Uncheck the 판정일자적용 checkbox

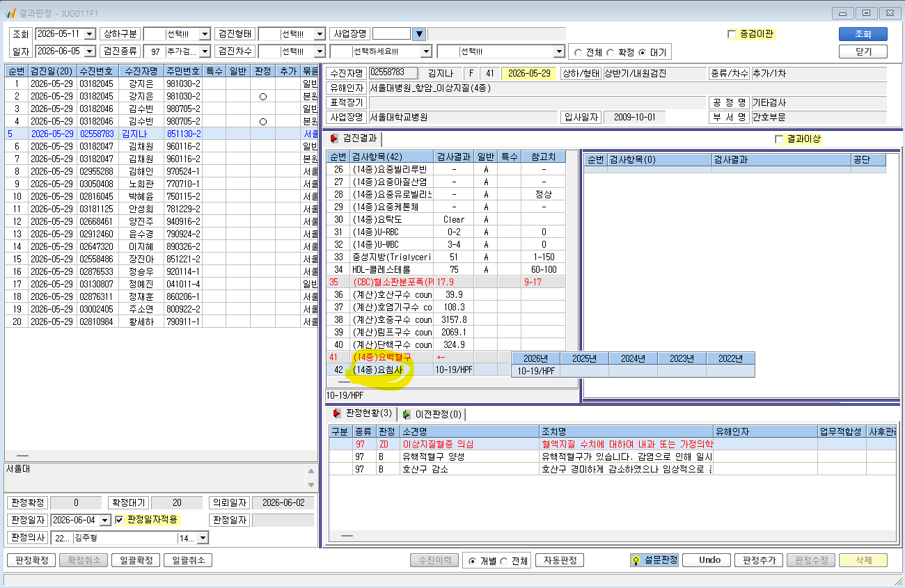point(119,519)
